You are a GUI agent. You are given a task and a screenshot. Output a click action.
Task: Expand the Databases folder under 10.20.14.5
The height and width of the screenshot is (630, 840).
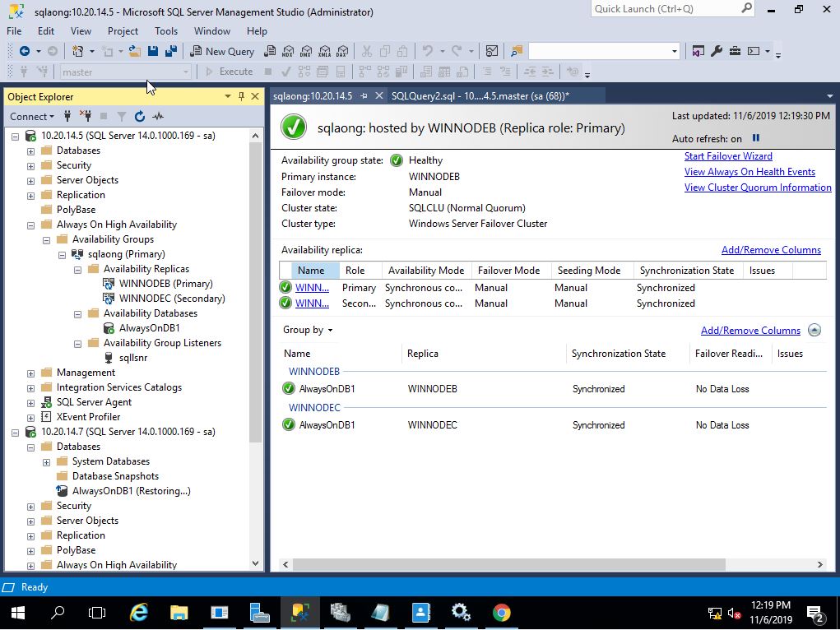pos(31,151)
